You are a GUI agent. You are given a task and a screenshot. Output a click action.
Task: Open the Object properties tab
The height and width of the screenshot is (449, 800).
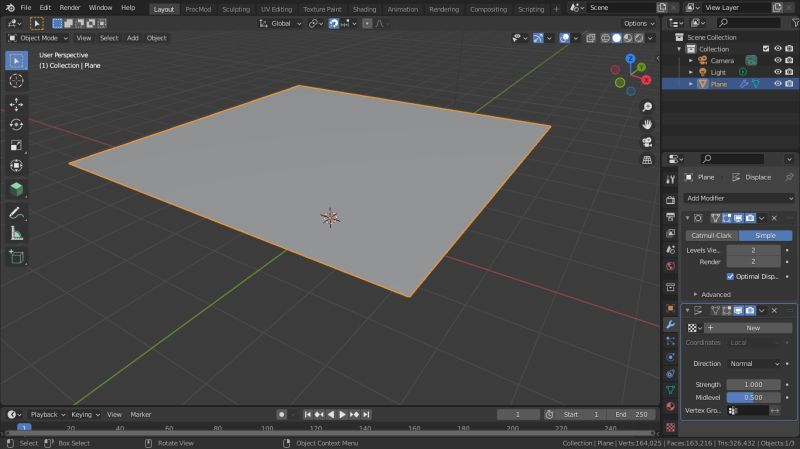click(670, 308)
